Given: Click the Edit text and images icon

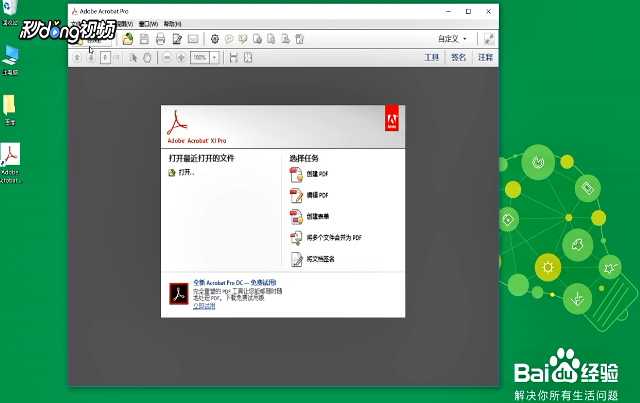Looking at the screenshot, I should click(x=177, y=39).
